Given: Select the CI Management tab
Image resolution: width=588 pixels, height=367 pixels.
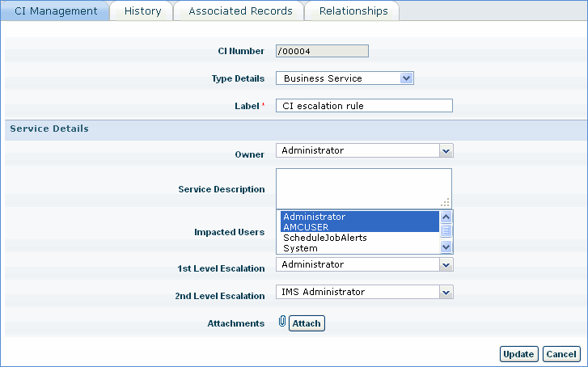Looking at the screenshot, I should pyautogui.click(x=56, y=11).
